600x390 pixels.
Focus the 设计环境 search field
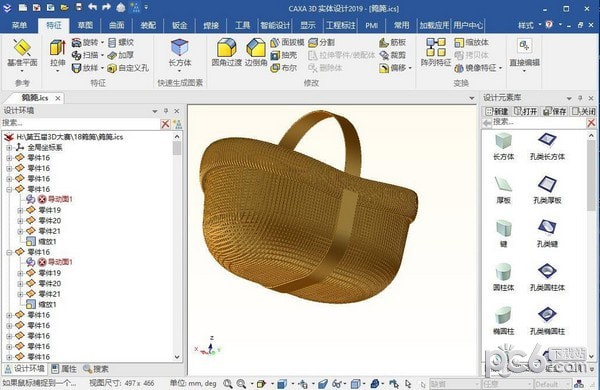point(80,123)
